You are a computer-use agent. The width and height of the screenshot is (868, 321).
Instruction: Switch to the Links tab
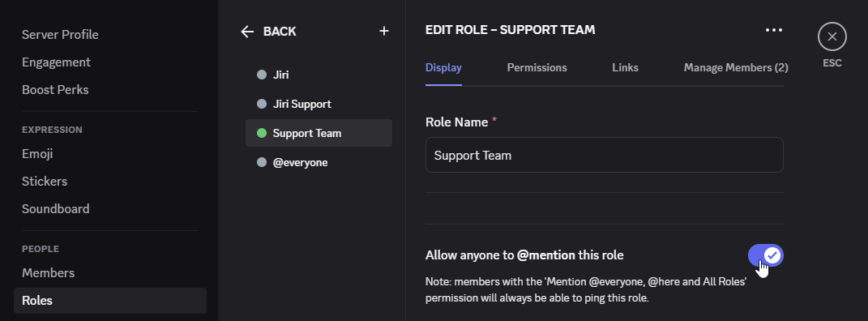tap(625, 67)
